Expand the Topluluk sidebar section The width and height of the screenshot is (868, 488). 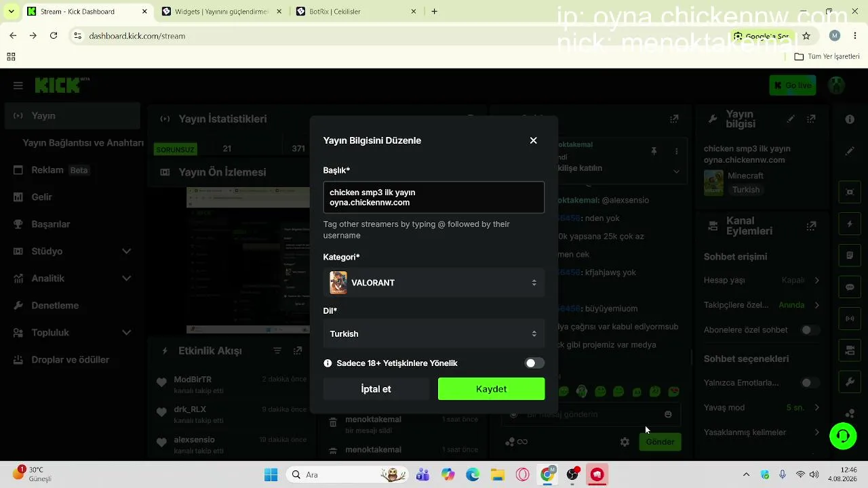[73, 333]
